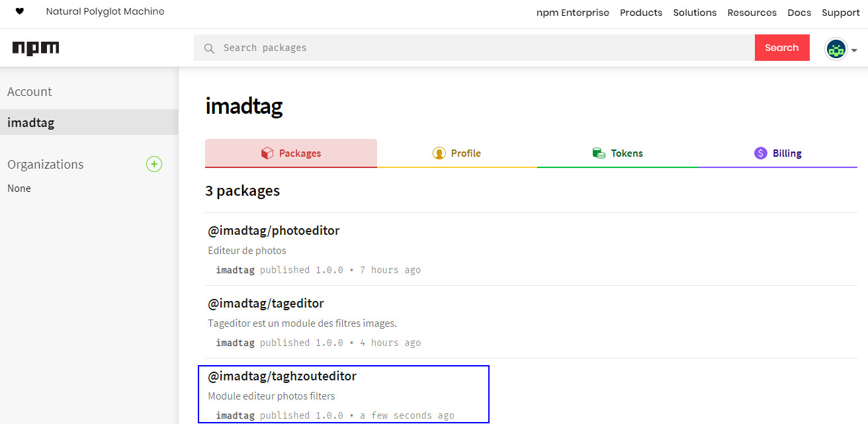
Task: Click the Profile tab person icon
Action: point(439,153)
